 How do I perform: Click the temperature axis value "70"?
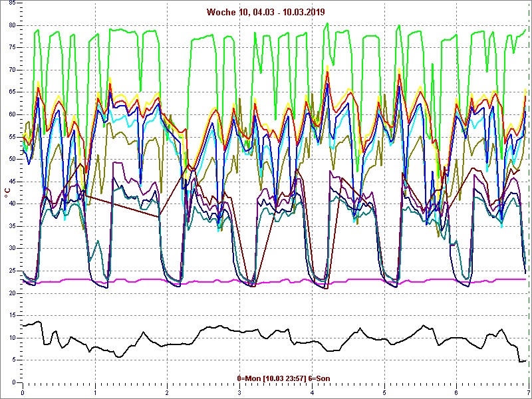11,70
